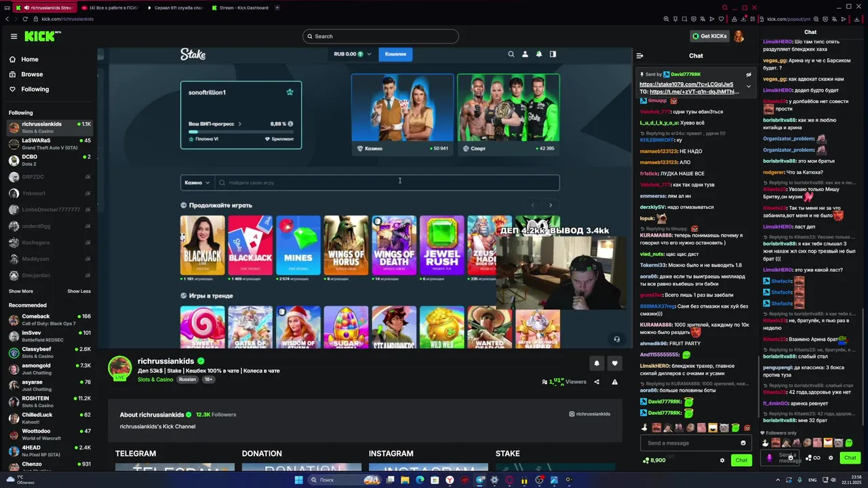
Task: Expand ВИП-прогресс arrow
Action: pos(239,124)
